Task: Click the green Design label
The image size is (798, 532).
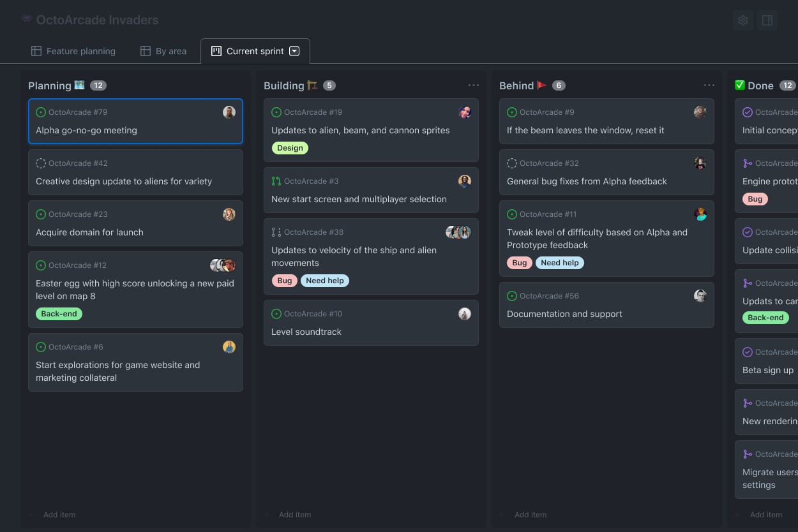Action: coord(290,148)
